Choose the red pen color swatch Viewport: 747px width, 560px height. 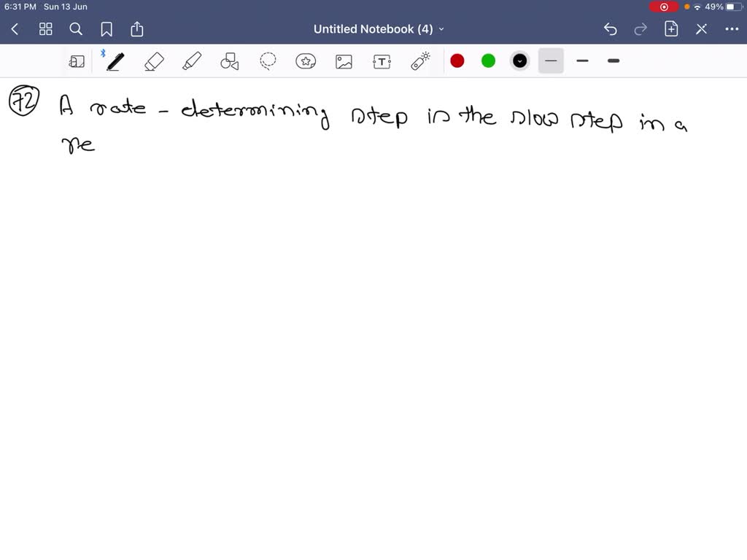point(457,61)
